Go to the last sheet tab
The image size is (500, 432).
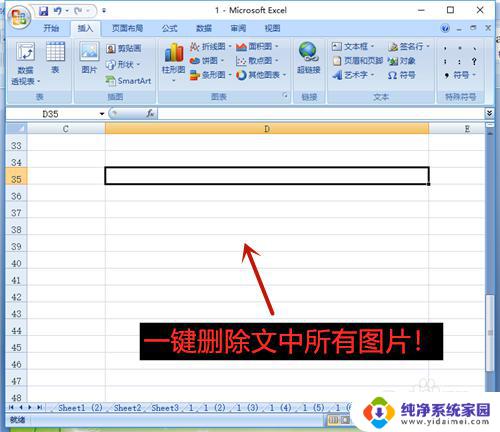coord(39,407)
